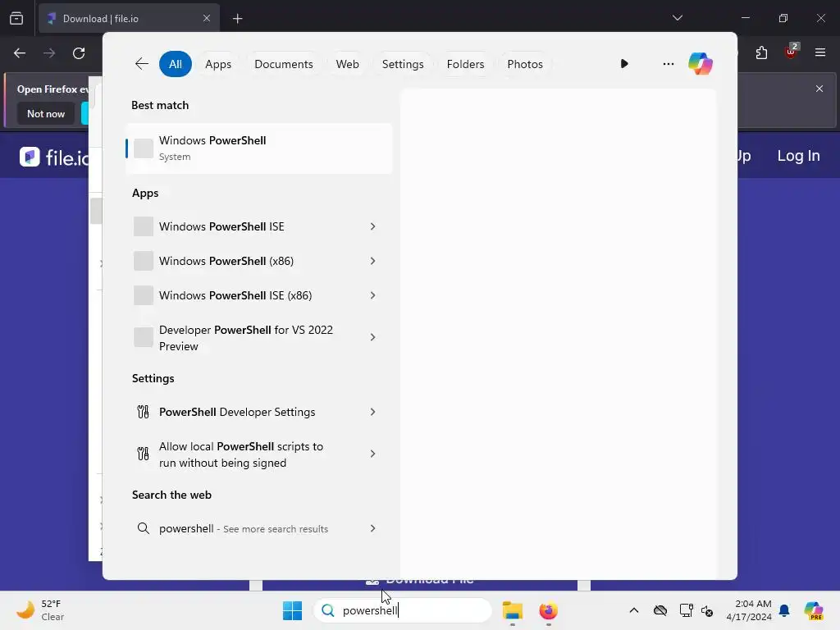840x630 pixels.
Task: Open Firefox from the taskbar
Action: 548,610
